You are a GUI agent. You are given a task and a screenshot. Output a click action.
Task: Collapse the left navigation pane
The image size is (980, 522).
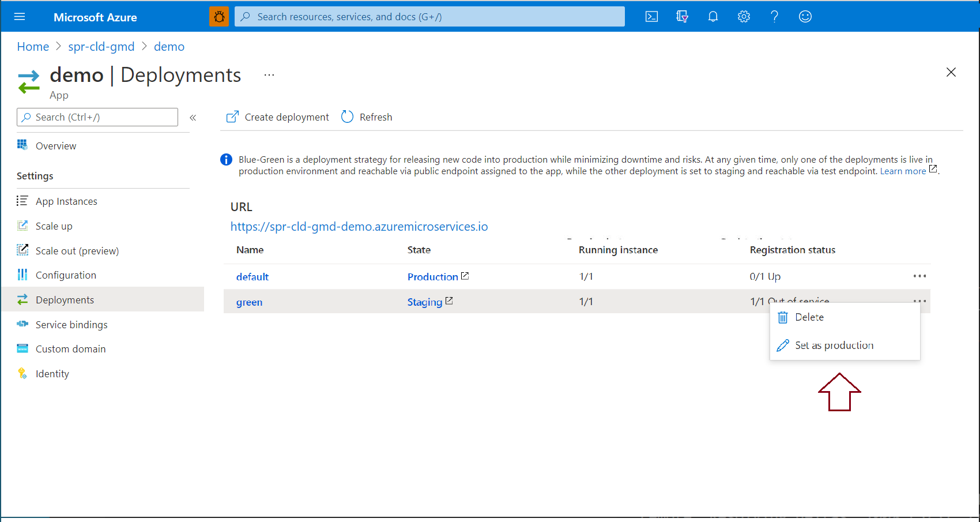[193, 117]
